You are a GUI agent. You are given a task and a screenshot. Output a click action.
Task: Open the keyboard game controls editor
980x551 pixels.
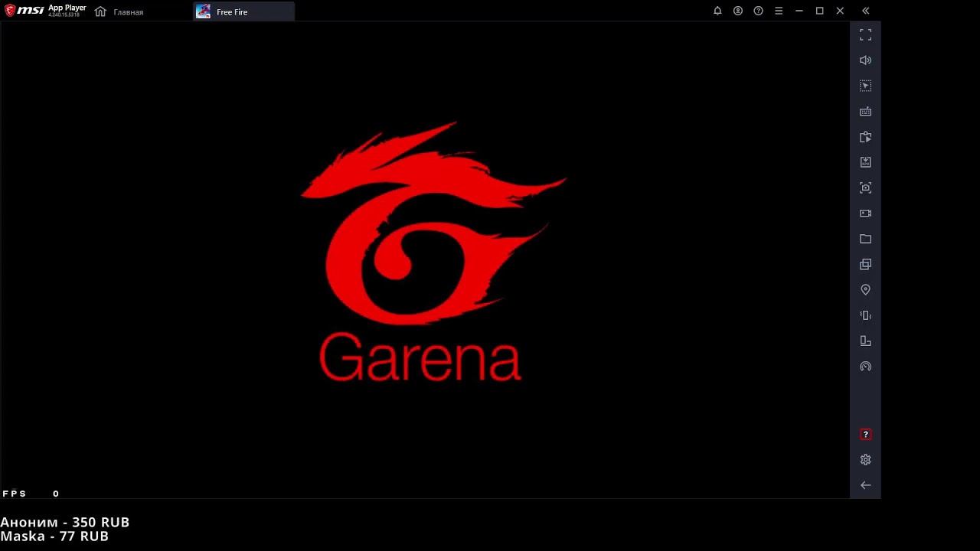[865, 112]
